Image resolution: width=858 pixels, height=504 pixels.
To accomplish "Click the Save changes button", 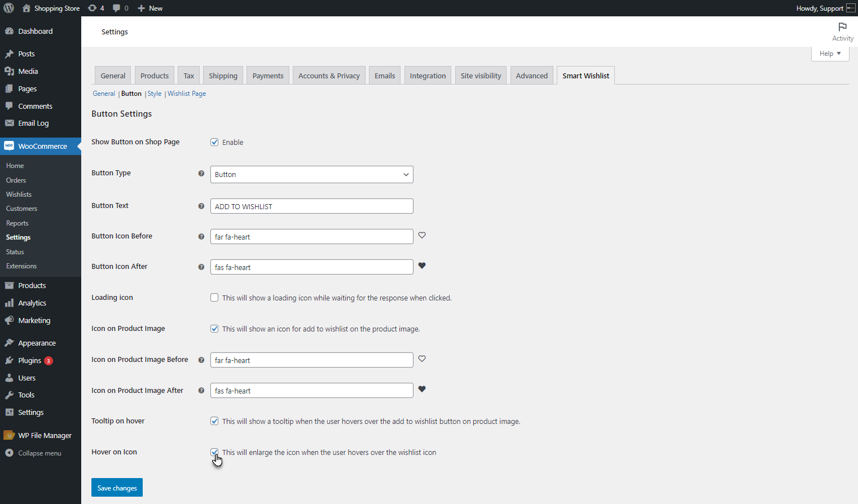I will pos(117,488).
